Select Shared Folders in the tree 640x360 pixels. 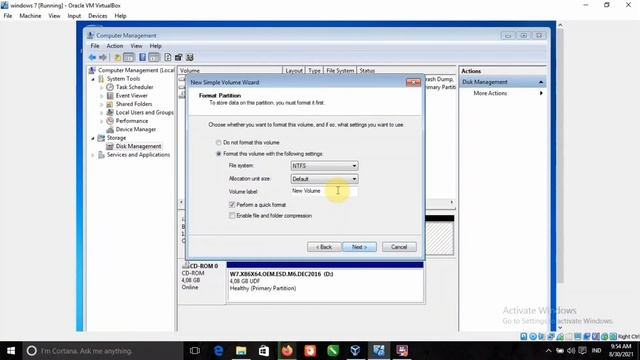[x=133, y=104]
